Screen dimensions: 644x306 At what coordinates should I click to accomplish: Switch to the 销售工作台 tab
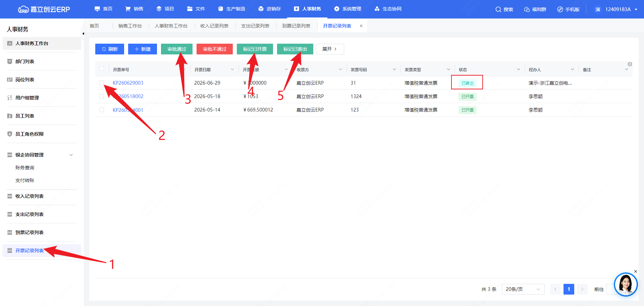130,26
